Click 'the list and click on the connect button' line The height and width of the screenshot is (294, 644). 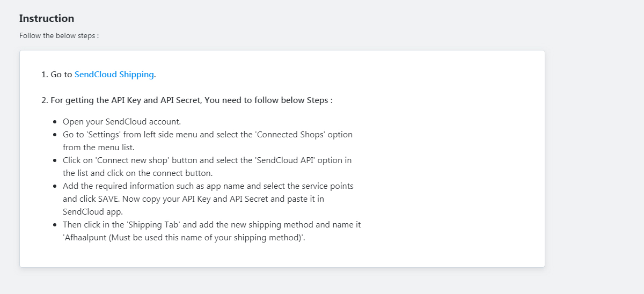[138, 173]
